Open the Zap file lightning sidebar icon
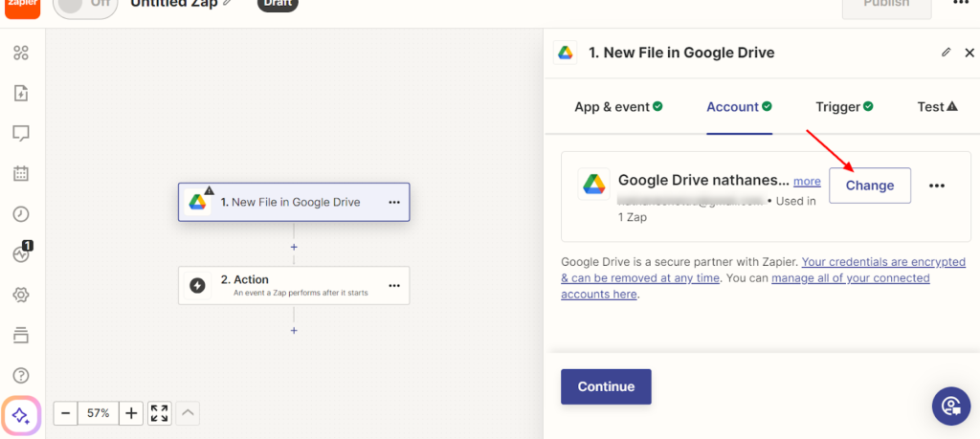Image resolution: width=980 pixels, height=439 pixels. click(21, 94)
